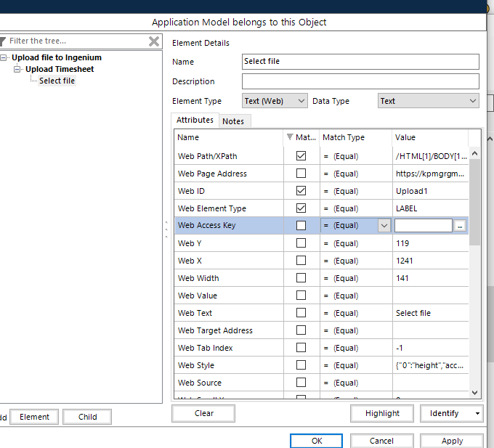
Task: Expand Match Type dropdown for Web Access Key
Action: [384, 226]
